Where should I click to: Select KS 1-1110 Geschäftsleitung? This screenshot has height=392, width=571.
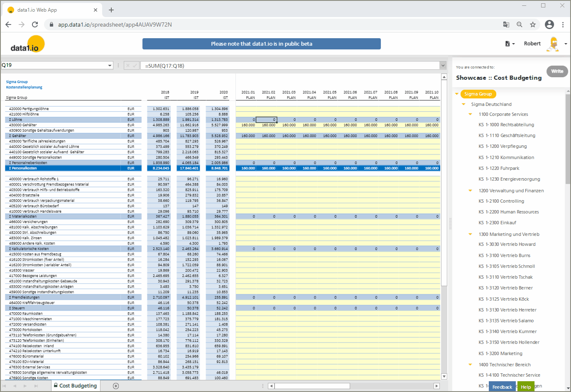click(x=507, y=135)
